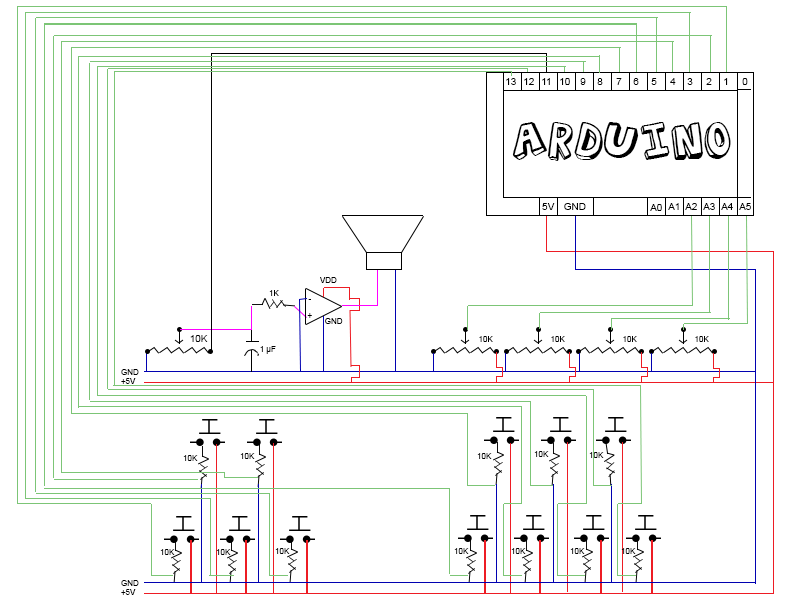Click the Arduino GND pin box

575,207
